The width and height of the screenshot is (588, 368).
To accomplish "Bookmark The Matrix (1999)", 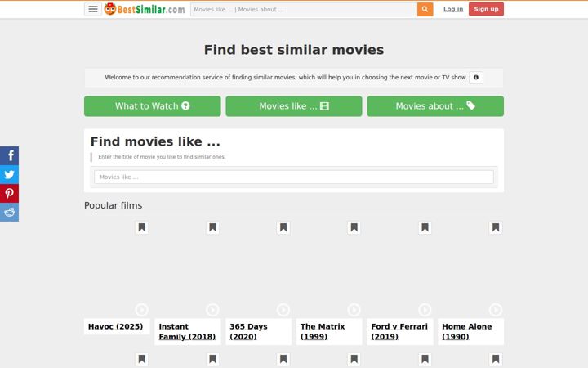I will pyautogui.click(x=354, y=227).
